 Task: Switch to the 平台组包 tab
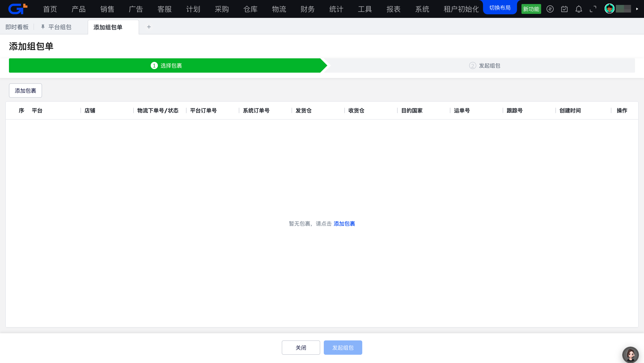60,27
